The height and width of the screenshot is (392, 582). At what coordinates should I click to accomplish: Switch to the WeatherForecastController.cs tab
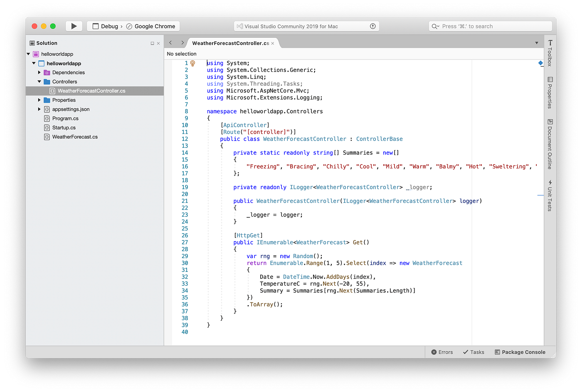point(230,43)
